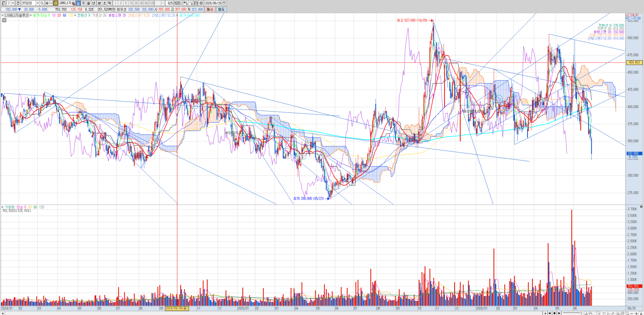
Task: Click the stacked chart image icon at the bottom
Action: [622, 313]
